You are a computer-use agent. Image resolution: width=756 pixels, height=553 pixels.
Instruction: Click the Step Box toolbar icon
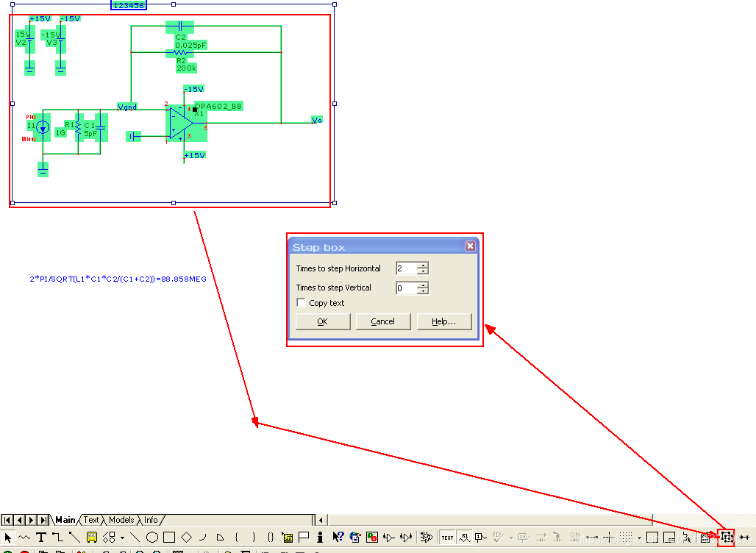(726, 537)
